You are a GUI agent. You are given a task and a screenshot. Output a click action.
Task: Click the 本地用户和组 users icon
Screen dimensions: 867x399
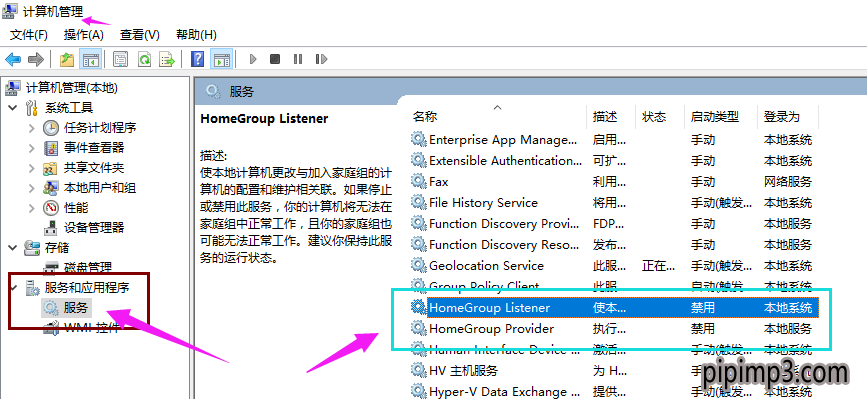51,188
